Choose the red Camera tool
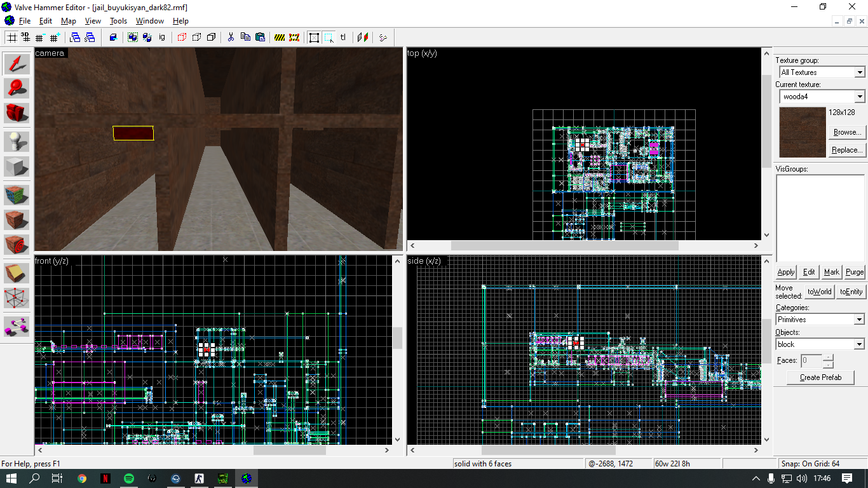Screen dimensions: 868x488 [17, 112]
